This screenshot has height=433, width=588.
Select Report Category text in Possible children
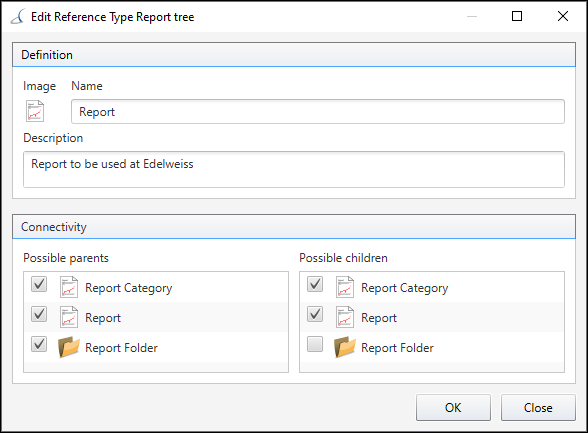point(405,288)
